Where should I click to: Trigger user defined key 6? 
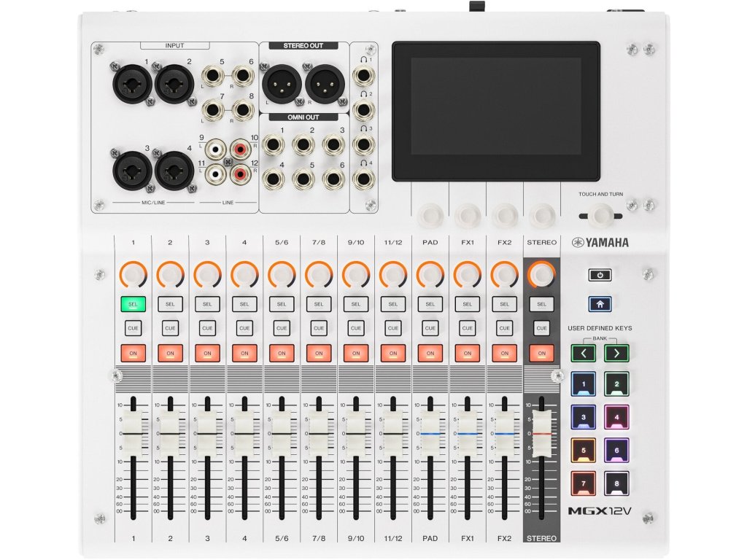(616, 451)
